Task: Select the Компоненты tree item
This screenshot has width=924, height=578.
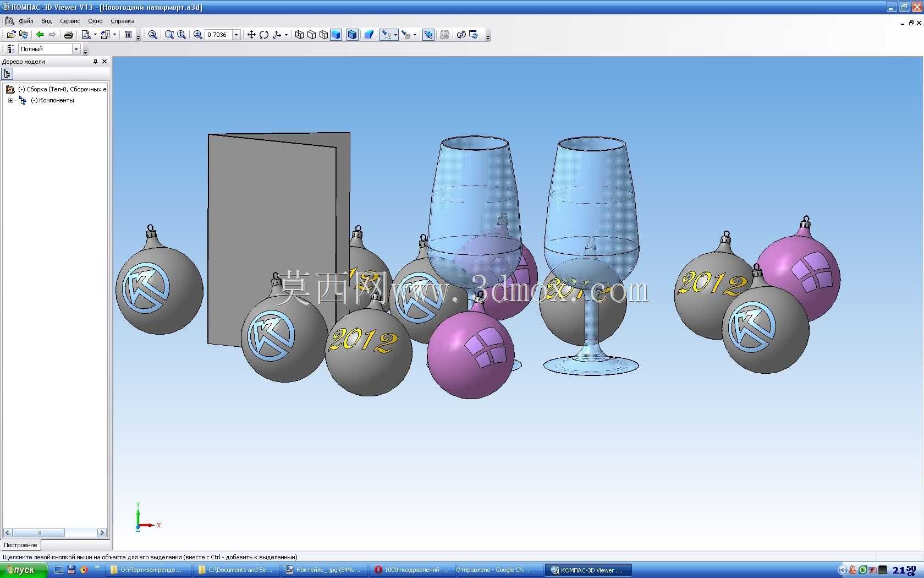Action: coord(52,100)
